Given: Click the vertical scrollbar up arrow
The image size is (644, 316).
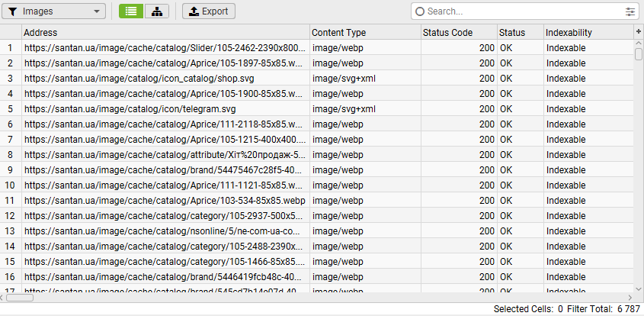Looking at the screenshot, I should (x=639, y=44).
